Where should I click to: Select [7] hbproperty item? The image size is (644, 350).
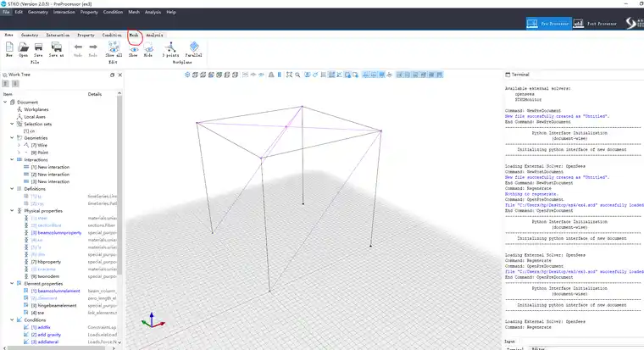[46, 262]
